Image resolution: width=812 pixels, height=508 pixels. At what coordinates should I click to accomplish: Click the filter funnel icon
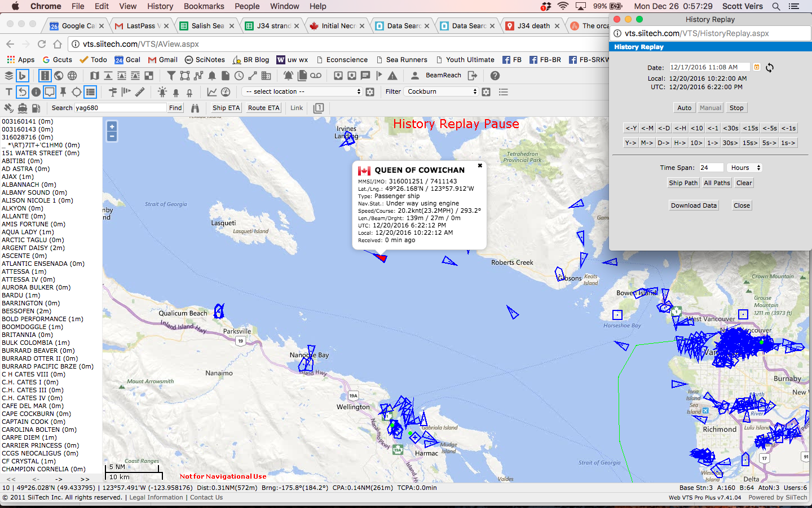click(171, 76)
